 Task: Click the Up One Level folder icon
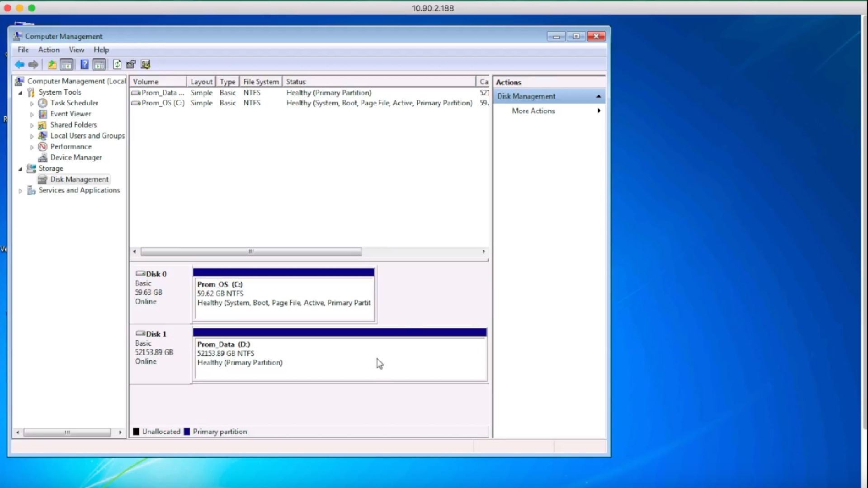point(52,65)
